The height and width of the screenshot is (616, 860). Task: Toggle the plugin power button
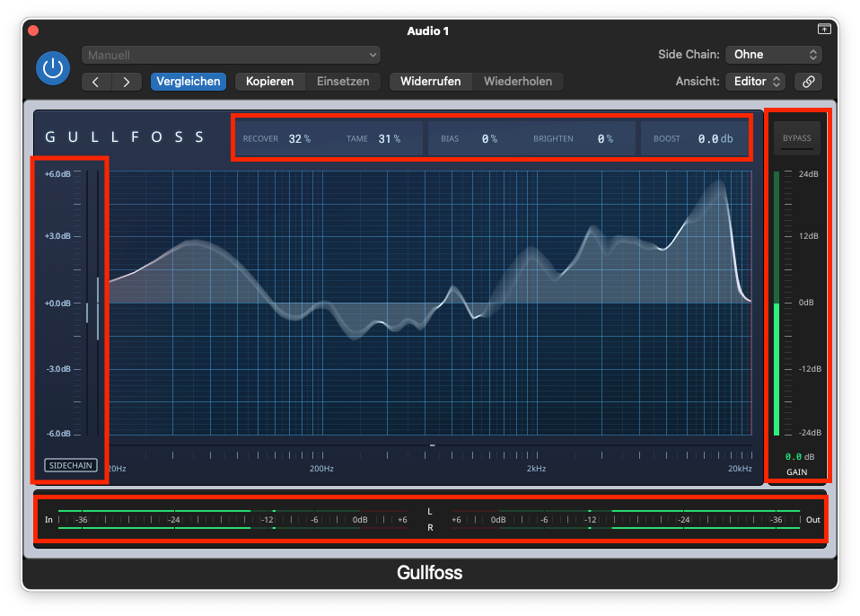click(53, 68)
